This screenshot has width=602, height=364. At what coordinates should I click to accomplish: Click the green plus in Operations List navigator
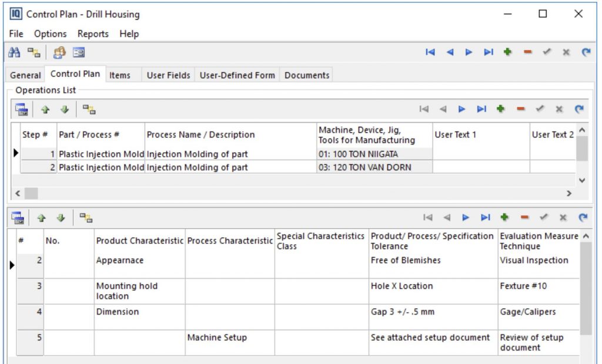pos(501,109)
